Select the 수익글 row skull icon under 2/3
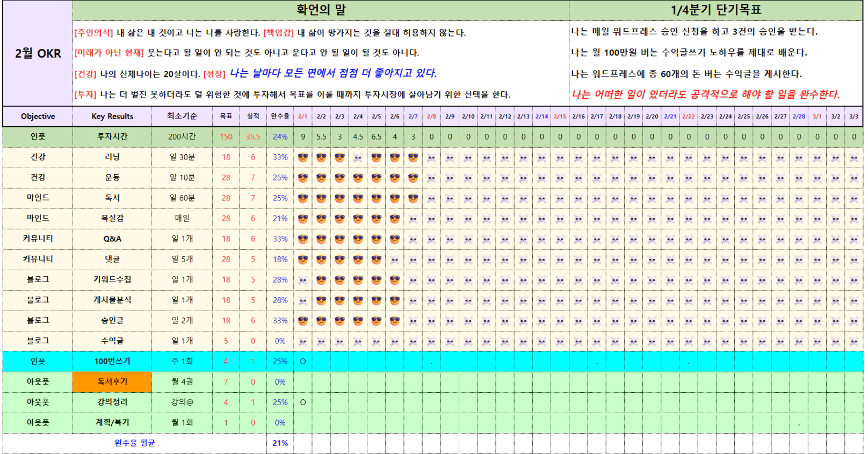Screen dimensions: 868x454 click(339, 341)
